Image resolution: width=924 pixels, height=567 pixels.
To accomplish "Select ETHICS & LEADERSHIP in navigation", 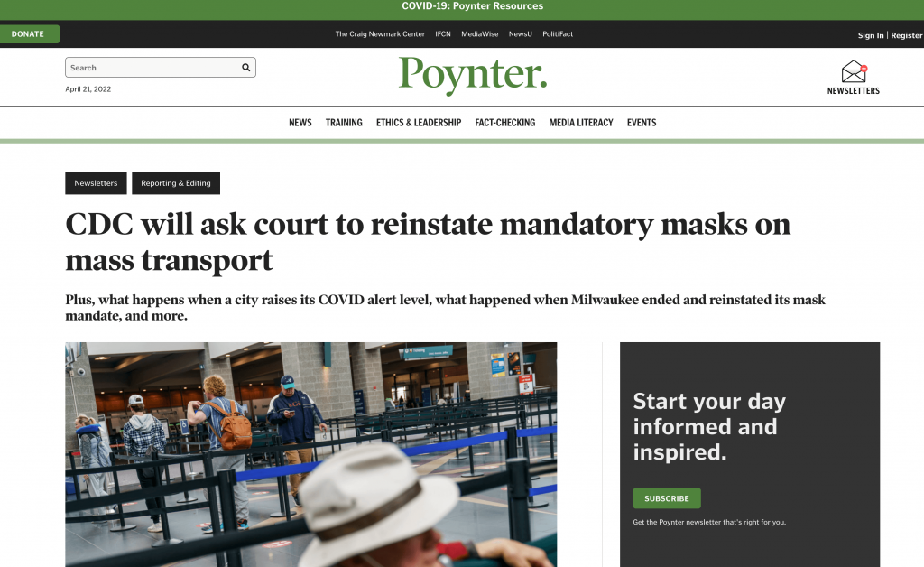I will [419, 123].
